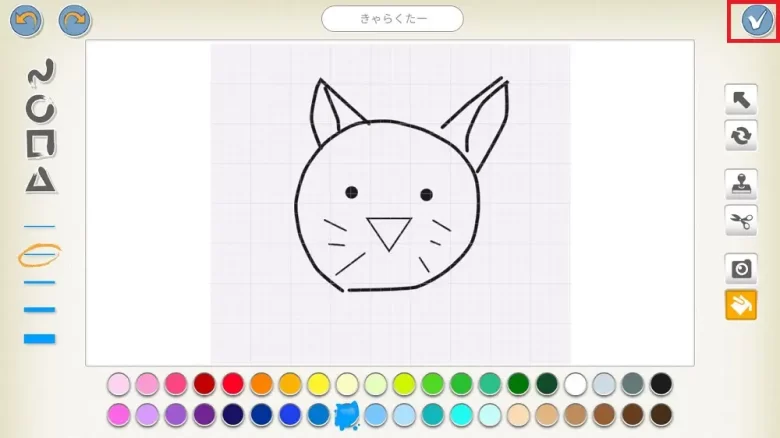Viewport: 780px width, 438px height.
Task: Select the rectangle shape tool
Action: coord(40,144)
